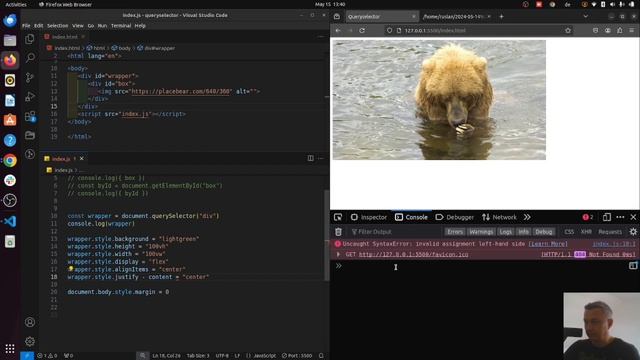Activate the element picker in DevTools

[338, 217]
